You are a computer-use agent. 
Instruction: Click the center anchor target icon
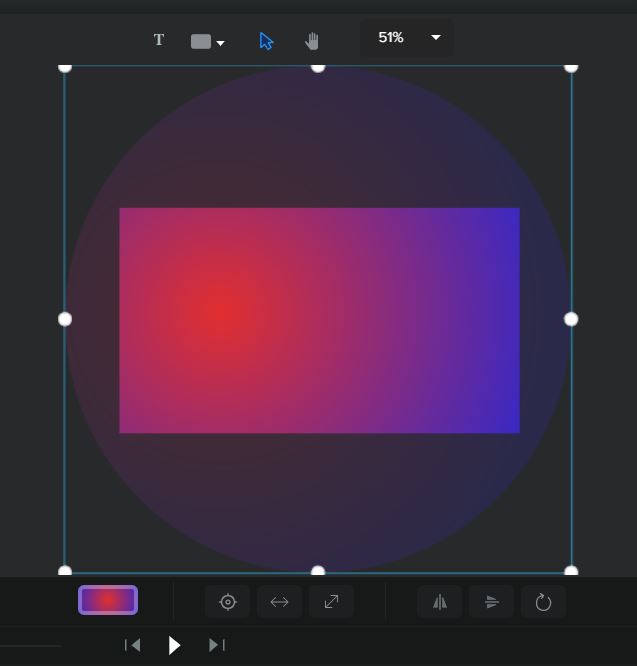tap(228, 602)
